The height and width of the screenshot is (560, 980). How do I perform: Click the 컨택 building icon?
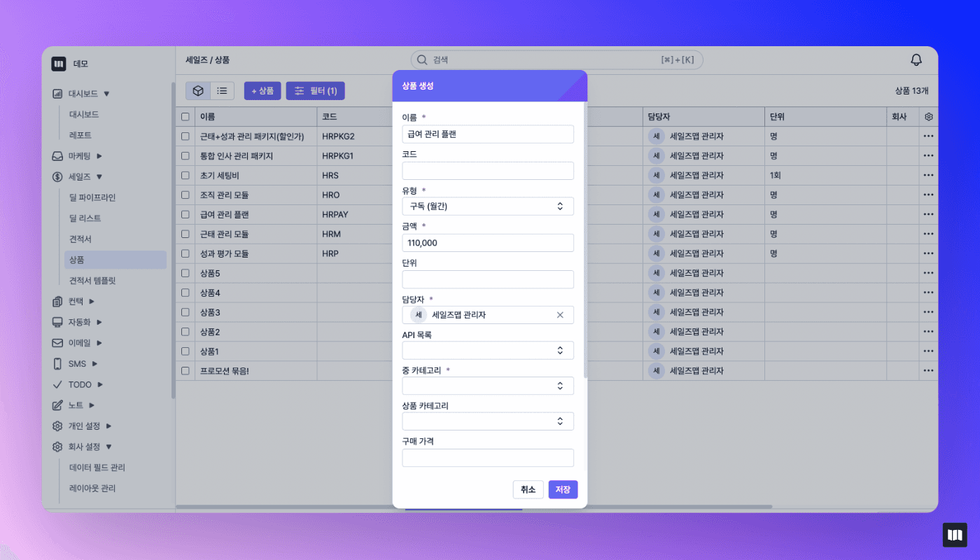57,302
